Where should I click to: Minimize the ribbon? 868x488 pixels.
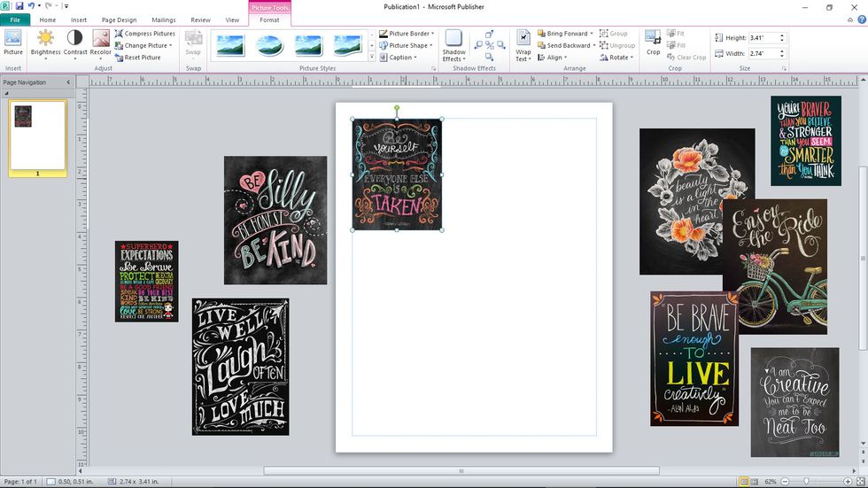[x=850, y=19]
